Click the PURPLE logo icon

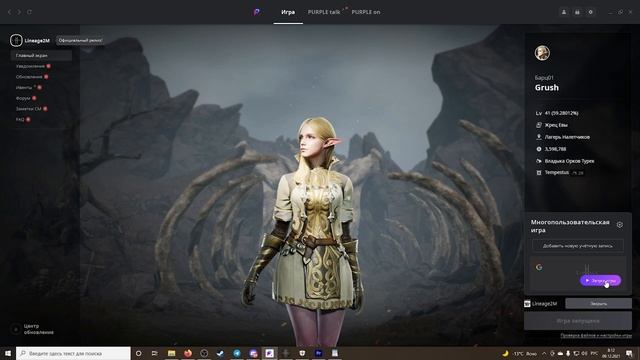256,12
